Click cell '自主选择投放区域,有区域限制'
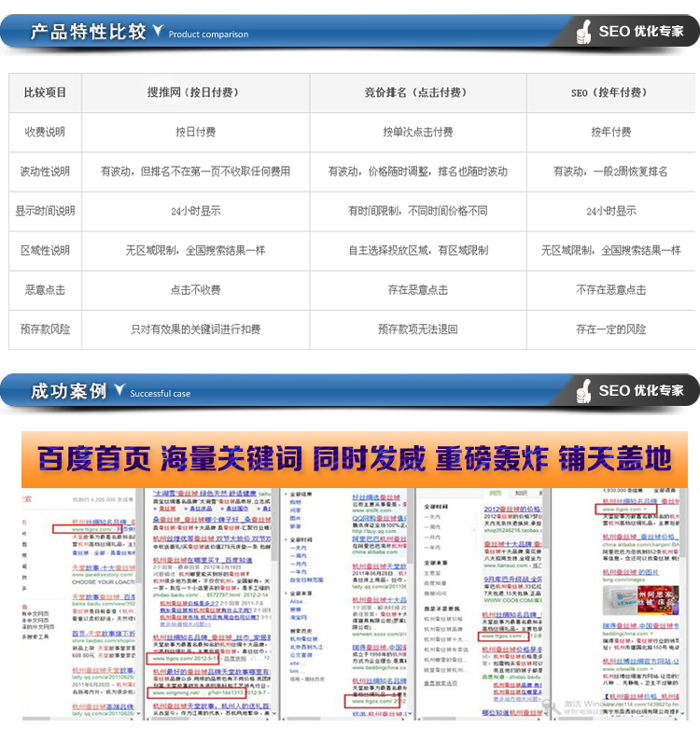 pos(418,250)
